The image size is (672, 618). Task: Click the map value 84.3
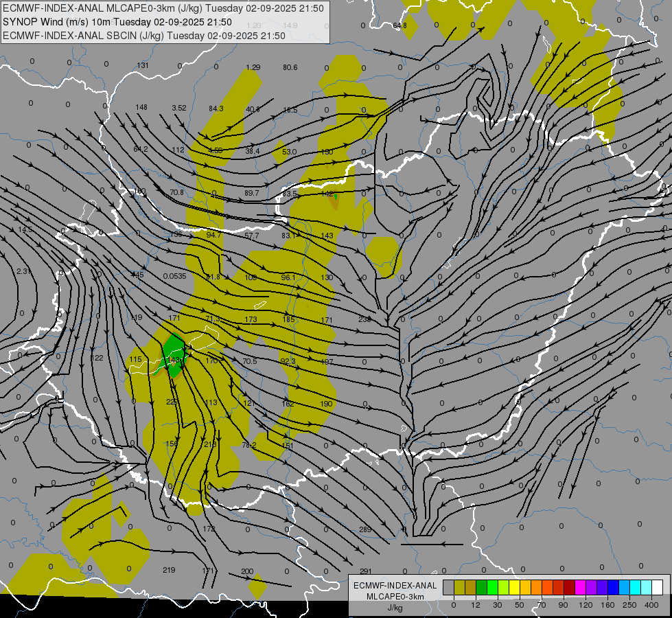(216, 109)
